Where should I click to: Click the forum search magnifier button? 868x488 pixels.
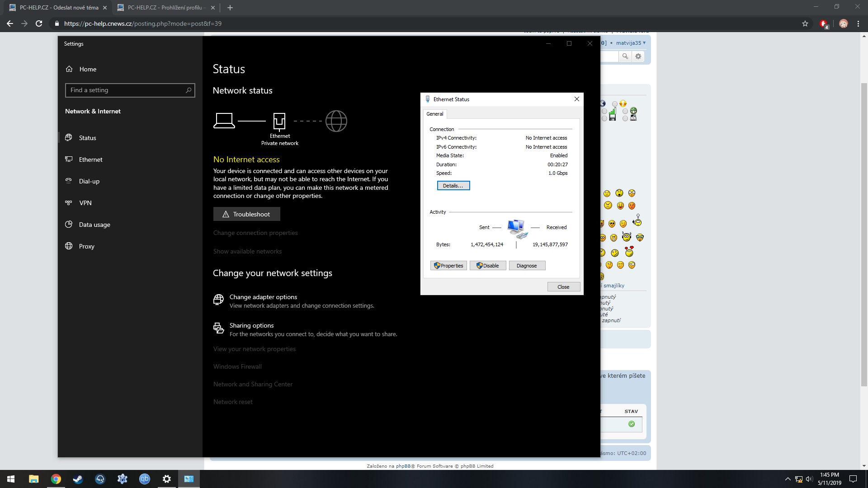coord(625,56)
